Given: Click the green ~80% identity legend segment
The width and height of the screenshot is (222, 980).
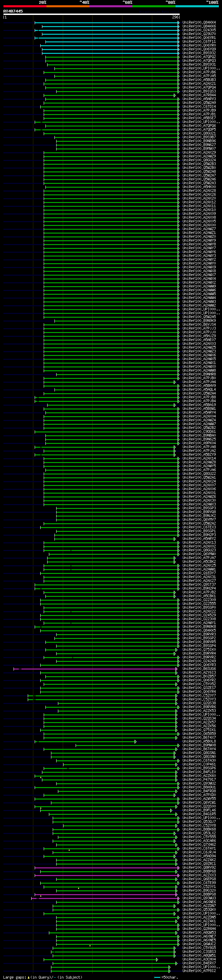Looking at the screenshot, I should point(154,6).
